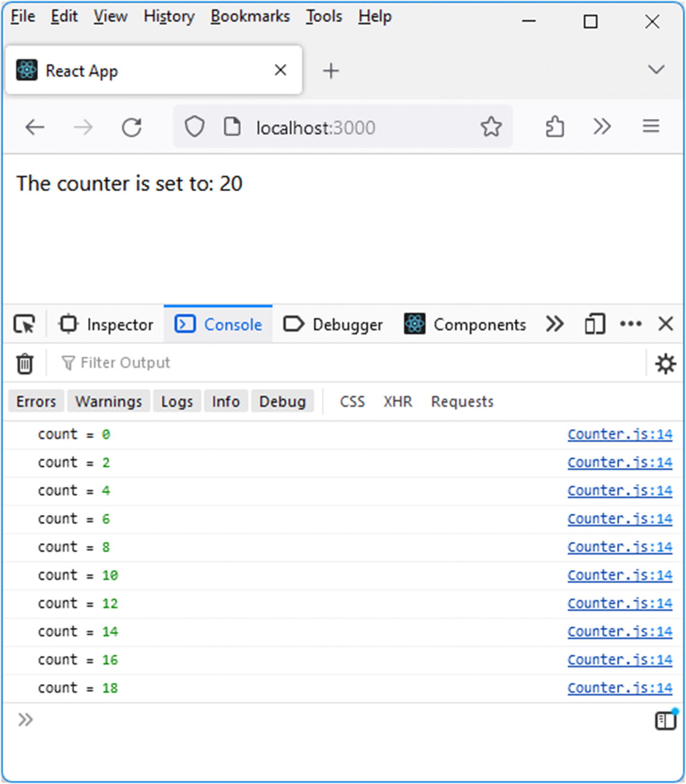Toggle the Errors filter button
Image resolution: width=686 pixels, height=784 pixels.
tap(36, 402)
